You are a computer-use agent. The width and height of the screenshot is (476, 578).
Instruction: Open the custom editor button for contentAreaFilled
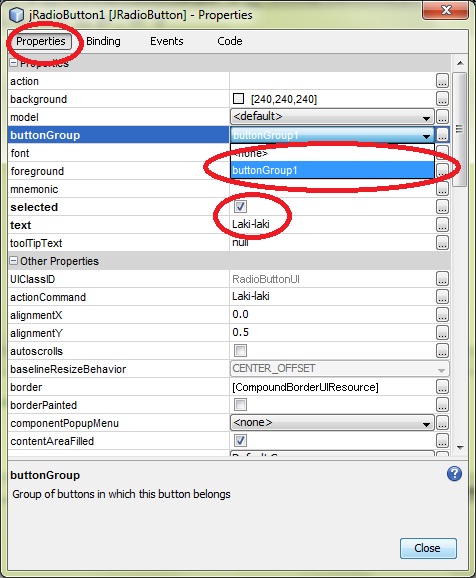[x=442, y=441]
